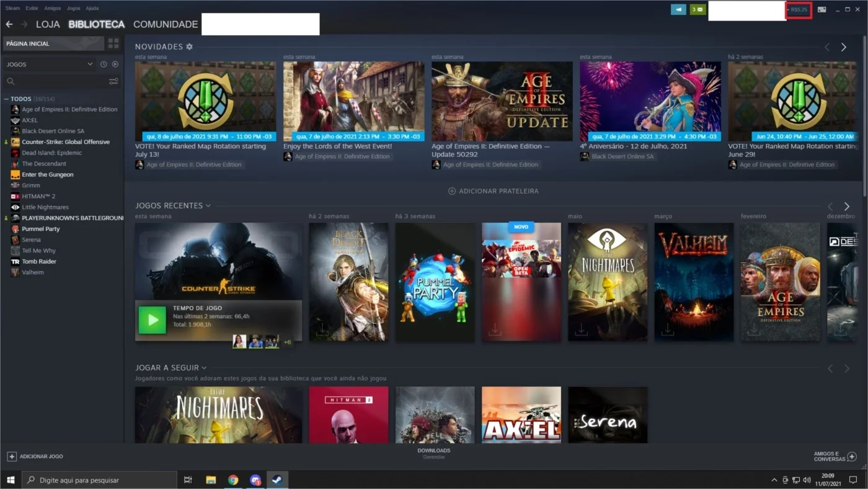
Task: Select Counter-Strike: Global Offensive in list
Action: (x=66, y=142)
